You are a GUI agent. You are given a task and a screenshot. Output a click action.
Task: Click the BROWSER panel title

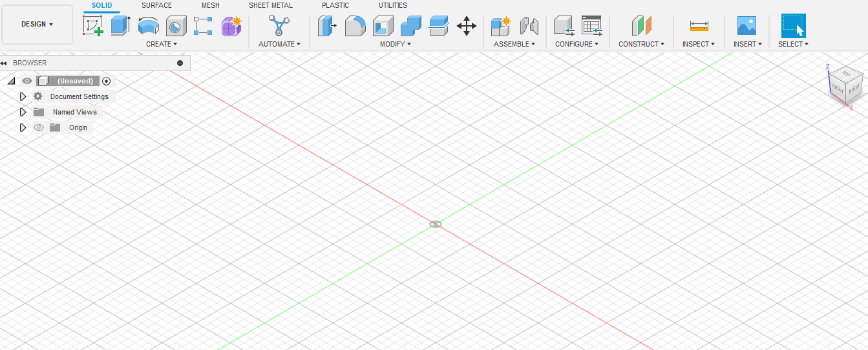30,63
